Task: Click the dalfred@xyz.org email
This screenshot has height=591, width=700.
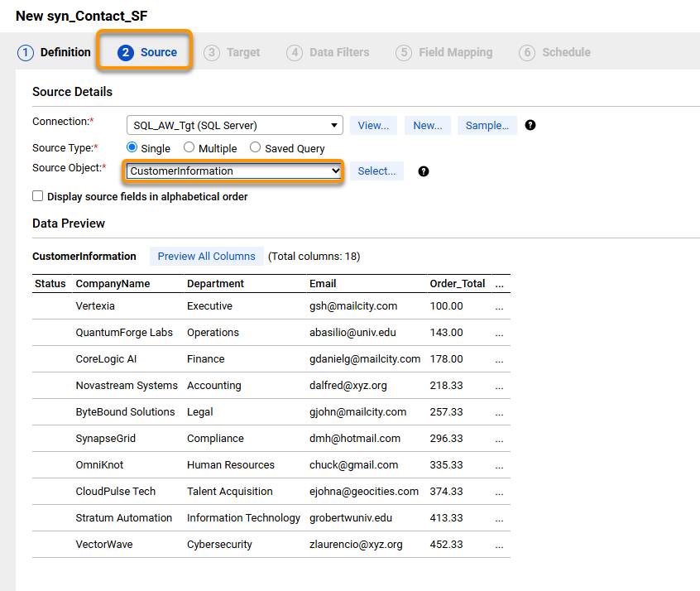Action: pos(348,386)
